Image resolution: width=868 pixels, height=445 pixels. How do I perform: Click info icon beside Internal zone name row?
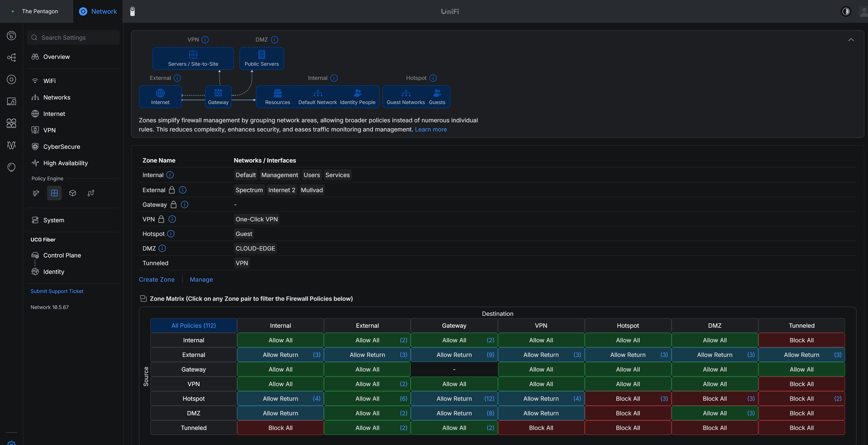[170, 175]
